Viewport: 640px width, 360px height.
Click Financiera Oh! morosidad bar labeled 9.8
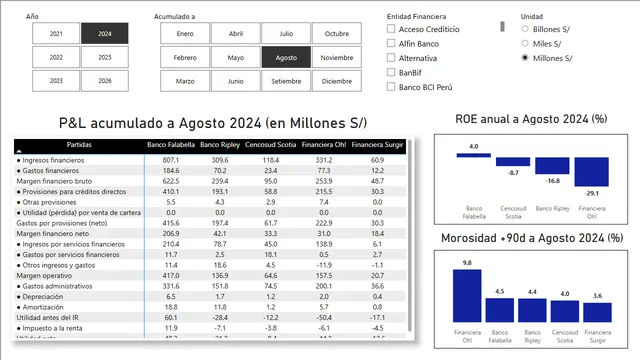point(467,296)
